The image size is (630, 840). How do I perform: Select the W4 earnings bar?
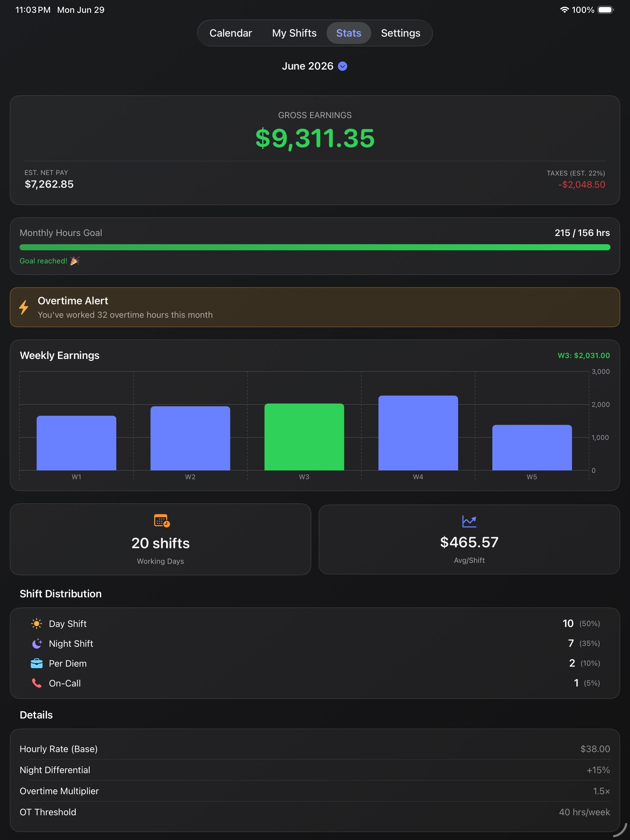click(418, 433)
